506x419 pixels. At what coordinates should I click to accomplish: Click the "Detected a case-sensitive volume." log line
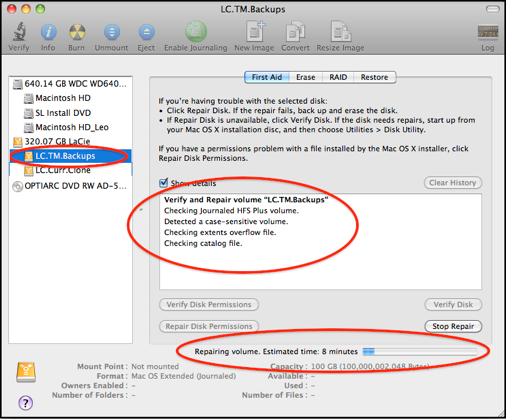click(226, 221)
